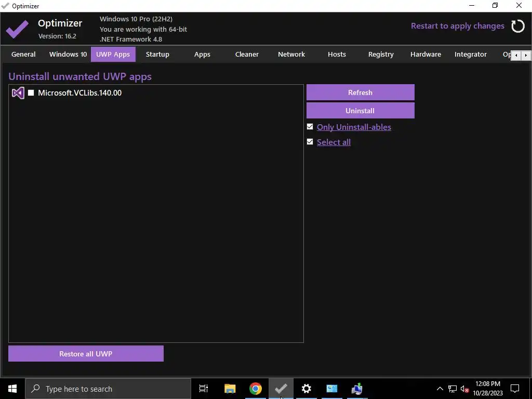Open the network computers taskbar app icon
The width and height of the screenshot is (532, 399).
pos(357,389)
